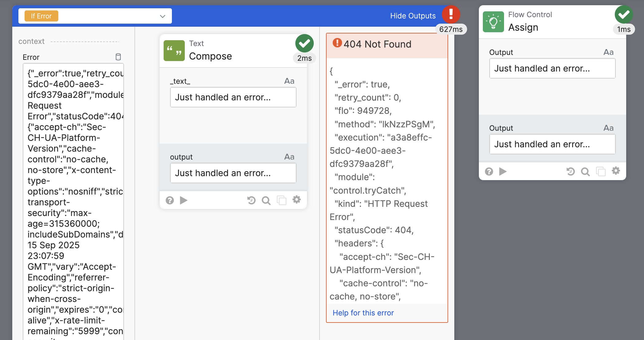Run the Assign card with play icon
The height and width of the screenshot is (340, 644).
click(x=503, y=171)
